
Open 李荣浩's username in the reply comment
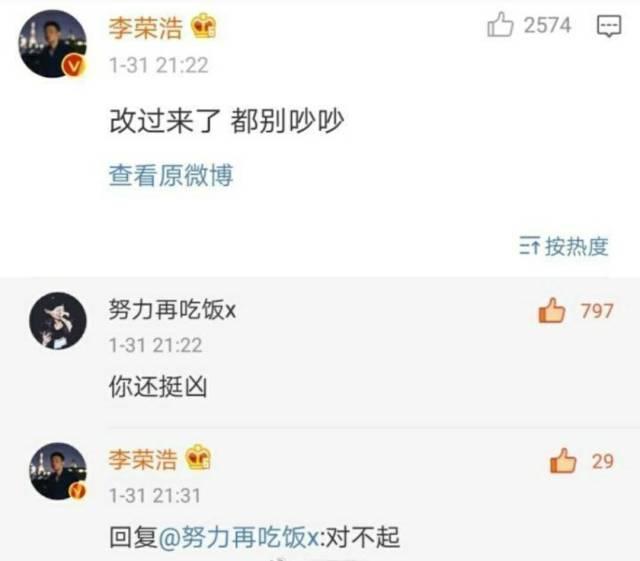143,459
